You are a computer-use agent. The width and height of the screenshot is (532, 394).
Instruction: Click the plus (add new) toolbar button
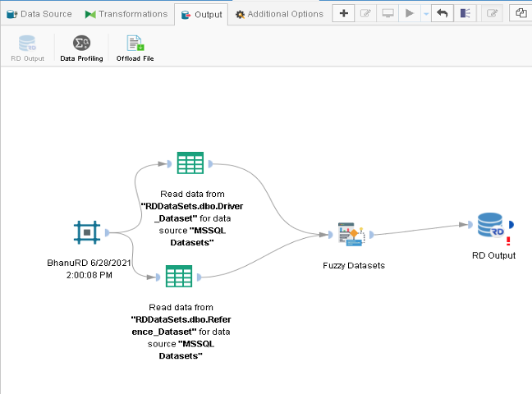343,13
